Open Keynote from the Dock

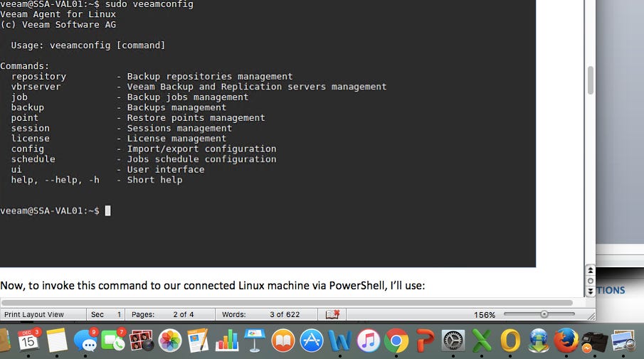pyautogui.click(x=255, y=341)
